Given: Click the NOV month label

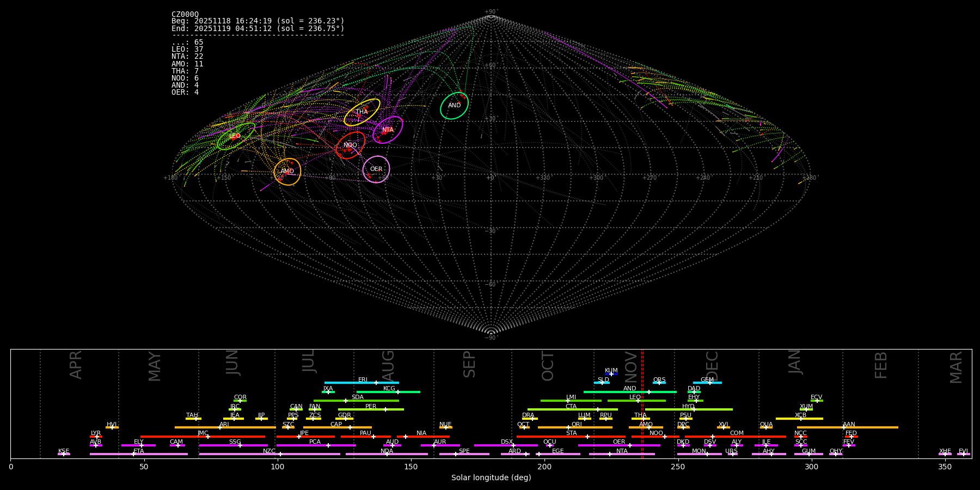Looking at the screenshot, I should [x=630, y=367].
